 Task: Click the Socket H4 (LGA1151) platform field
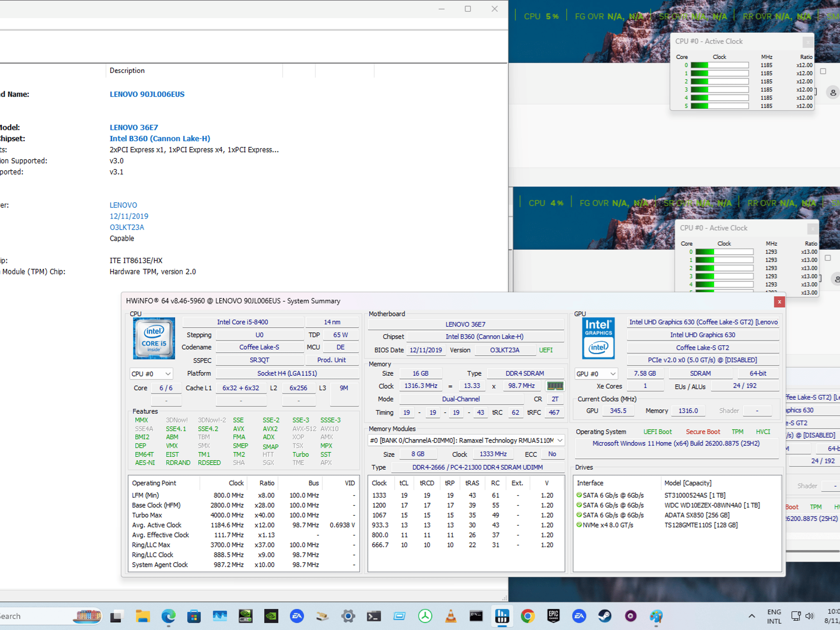click(x=287, y=374)
